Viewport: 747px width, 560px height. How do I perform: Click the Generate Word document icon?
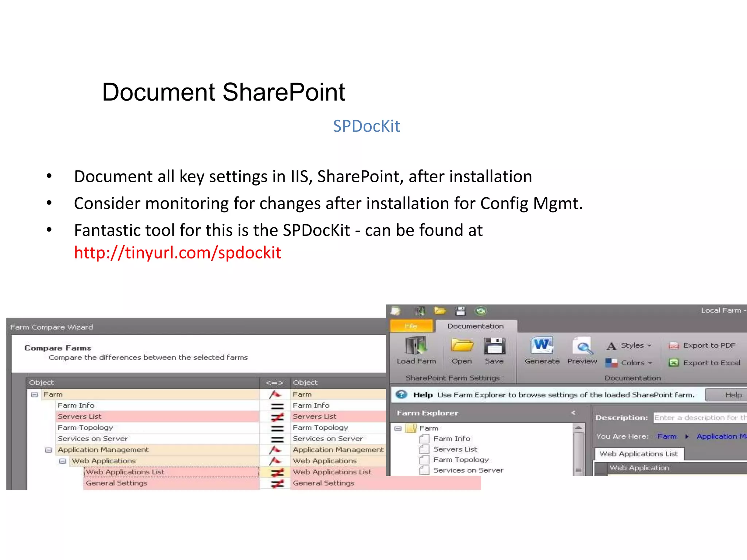(542, 345)
